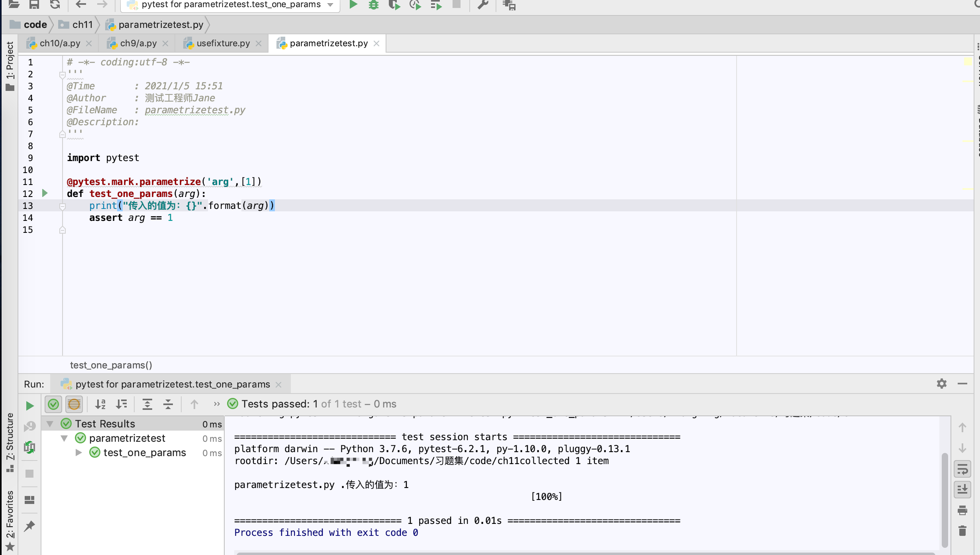Toggle Show Passed tests filter

(x=53, y=404)
